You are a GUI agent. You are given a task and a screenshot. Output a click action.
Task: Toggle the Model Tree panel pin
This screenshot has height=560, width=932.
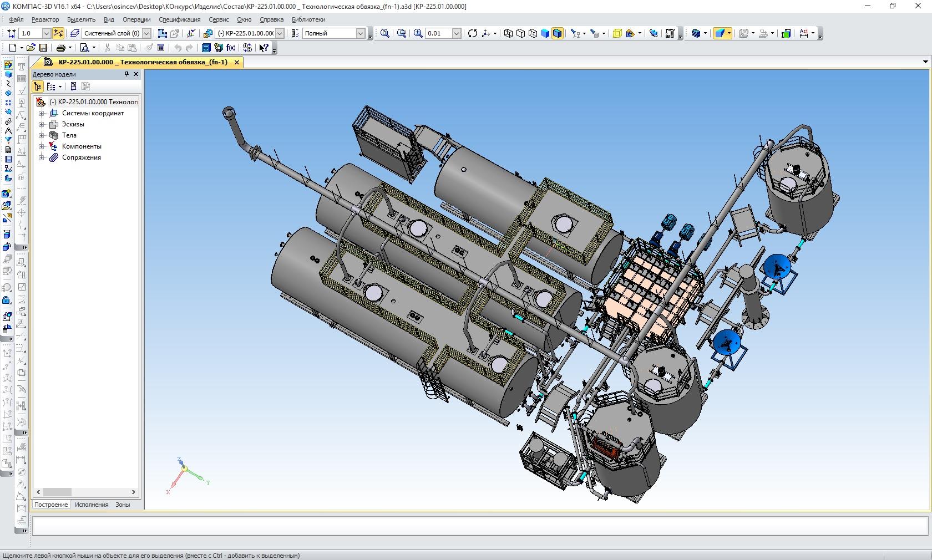click(x=126, y=74)
